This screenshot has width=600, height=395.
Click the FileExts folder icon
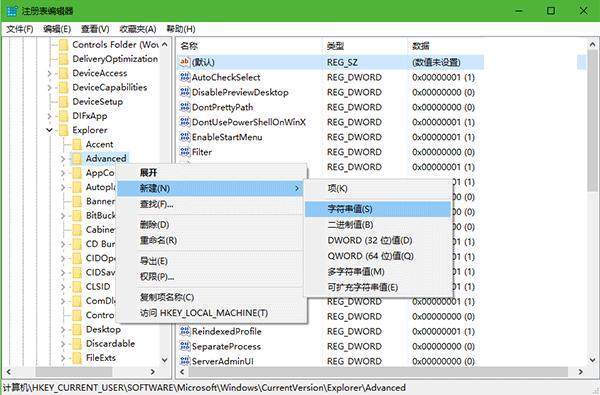[77, 358]
